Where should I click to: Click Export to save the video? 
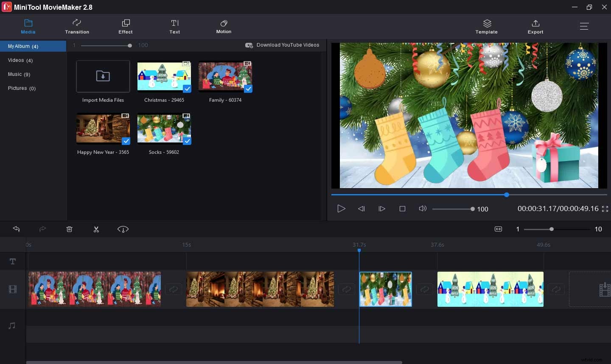tap(535, 26)
